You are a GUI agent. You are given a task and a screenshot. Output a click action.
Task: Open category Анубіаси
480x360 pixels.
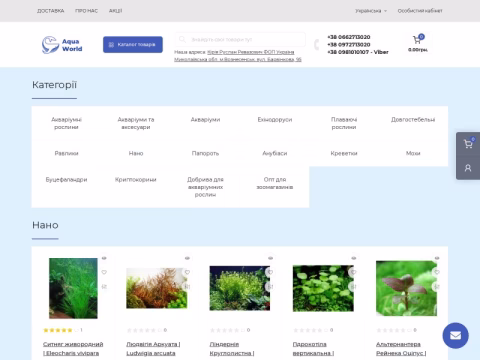tap(275, 153)
